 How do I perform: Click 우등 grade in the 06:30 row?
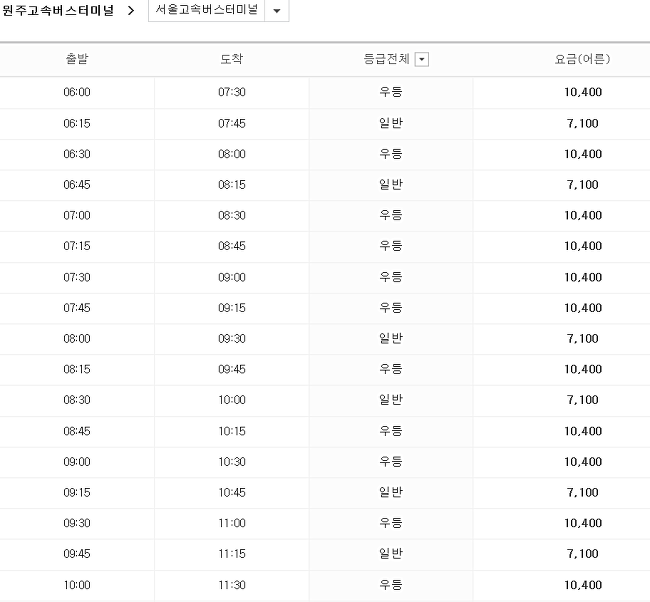coord(390,154)
